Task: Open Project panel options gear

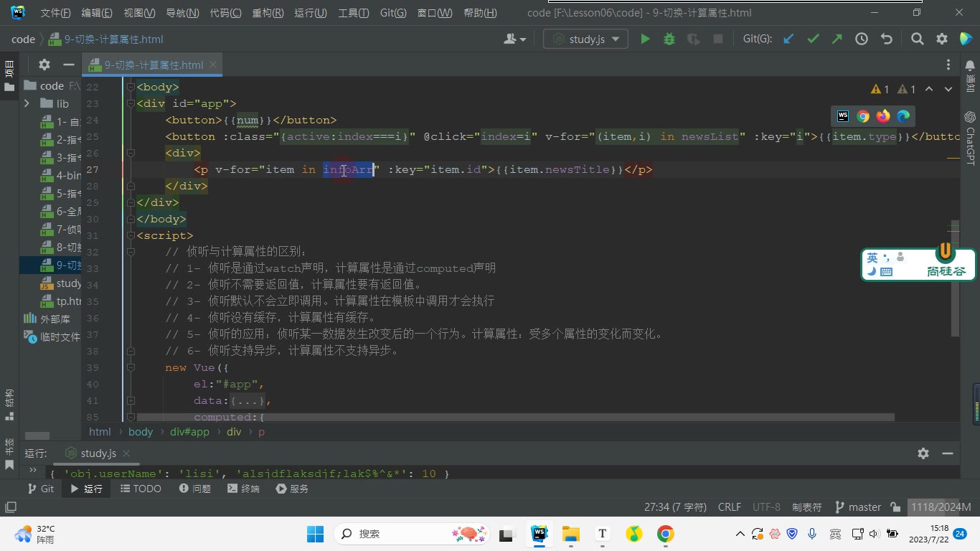Action: coord(44,65)
